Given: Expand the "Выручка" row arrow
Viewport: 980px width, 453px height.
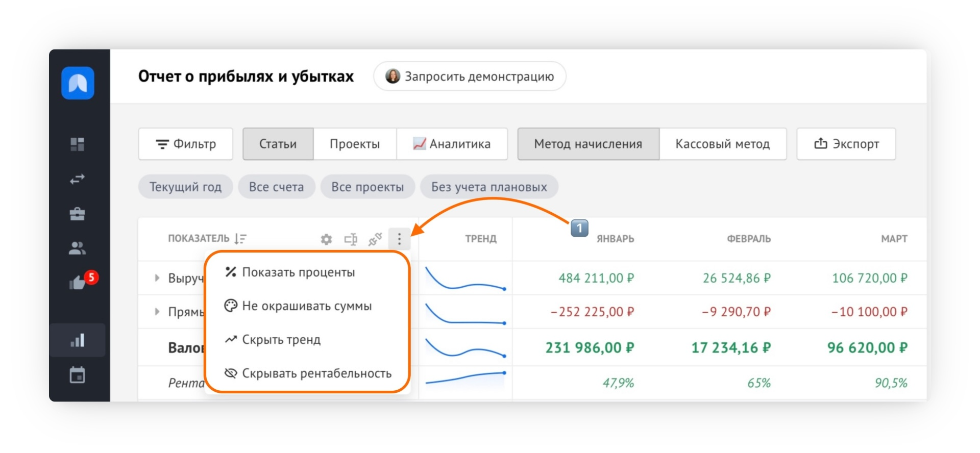Looking at the screenshot, I should (x=157, y=278).
